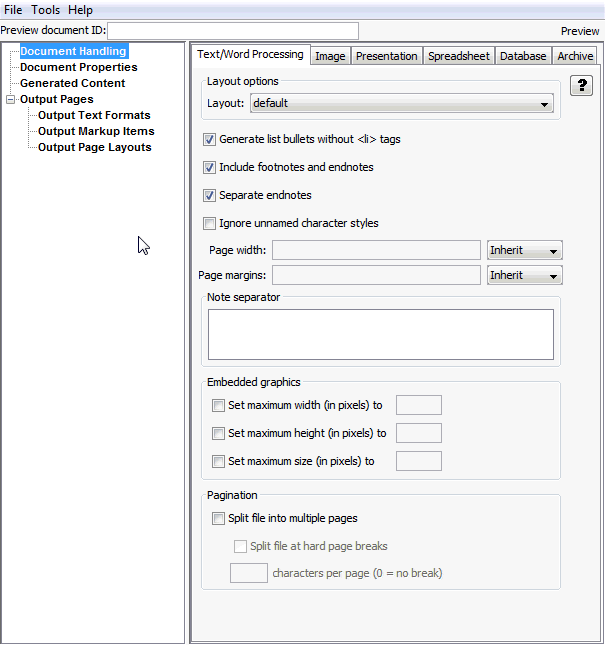This screenshot has width=605, height=645.
Task: Uncheck Include footnotes and endnotes
Action: pos(210,168)
